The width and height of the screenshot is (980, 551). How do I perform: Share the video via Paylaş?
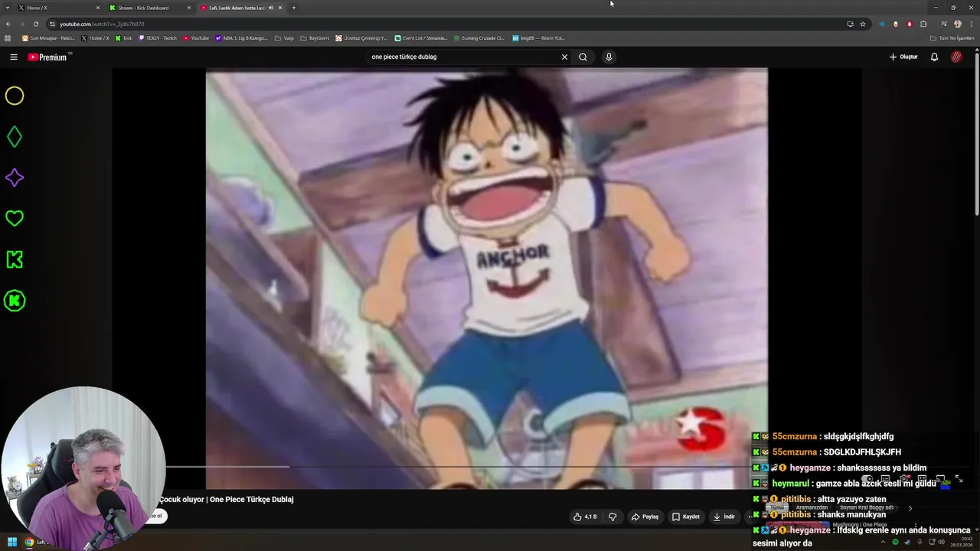(645, 517)
